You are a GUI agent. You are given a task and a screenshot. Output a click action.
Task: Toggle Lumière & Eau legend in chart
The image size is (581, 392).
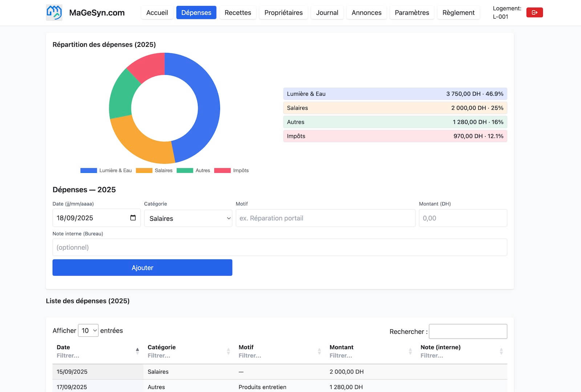coord(106,171)
